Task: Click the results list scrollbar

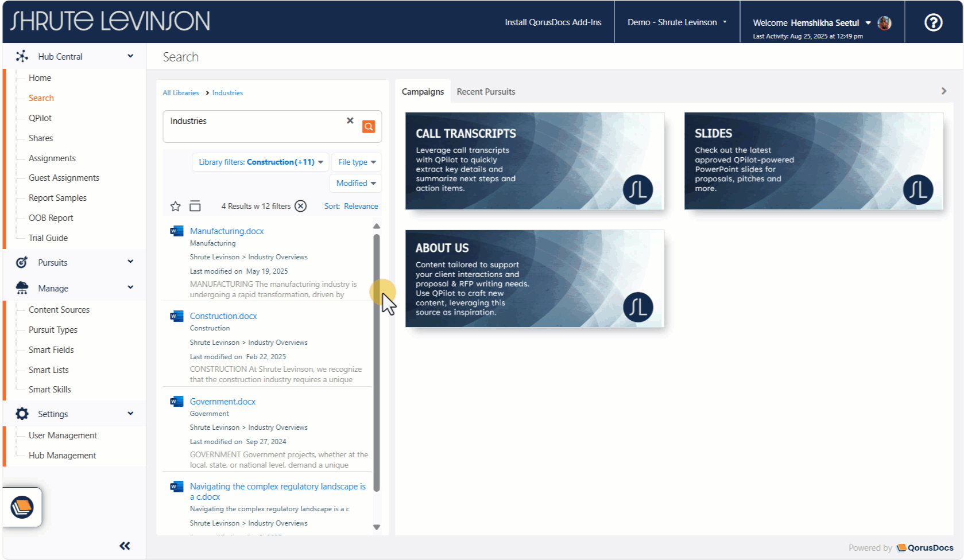Action: pos(377,361)
